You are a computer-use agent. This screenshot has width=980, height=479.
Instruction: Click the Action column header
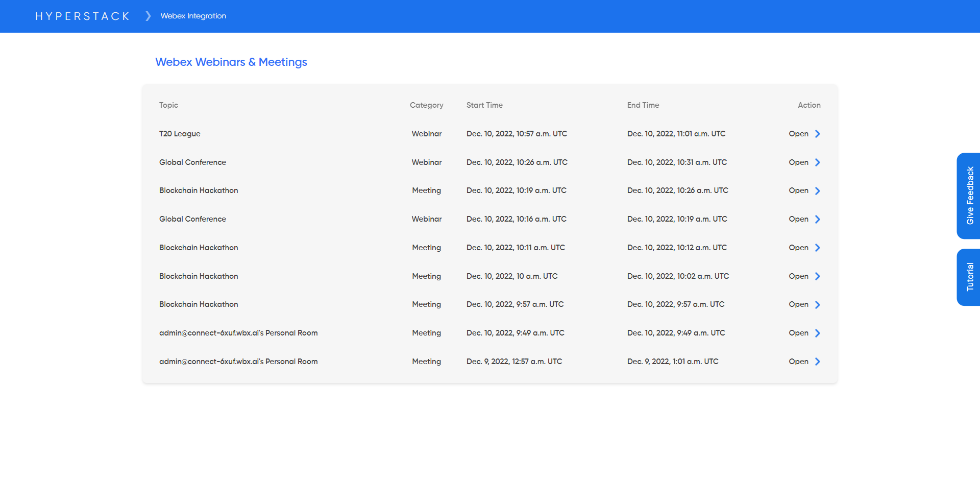[x=809, y=105]
